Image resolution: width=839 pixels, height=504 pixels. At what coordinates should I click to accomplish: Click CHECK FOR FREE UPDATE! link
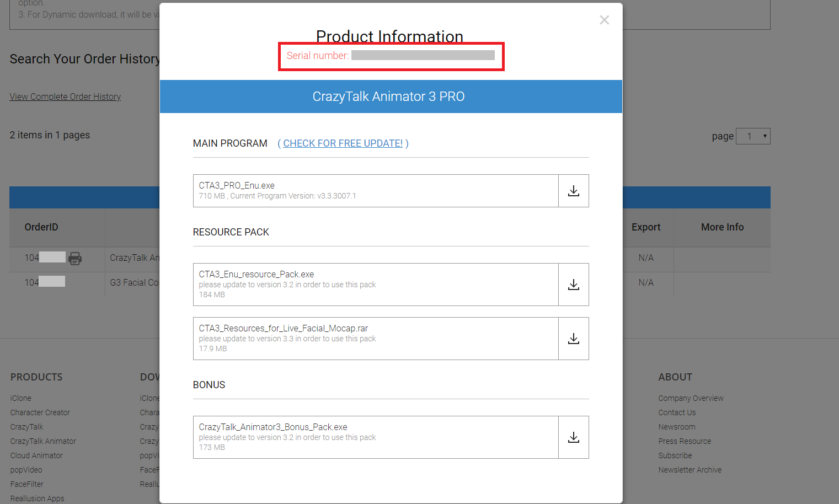[x=343, y=143]
